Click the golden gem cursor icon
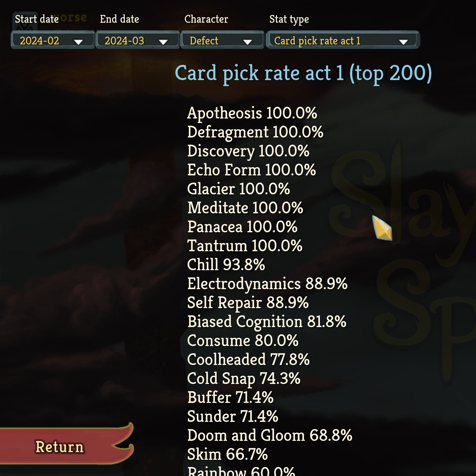This screenshot has height=476, width=476. pos(382,228)
